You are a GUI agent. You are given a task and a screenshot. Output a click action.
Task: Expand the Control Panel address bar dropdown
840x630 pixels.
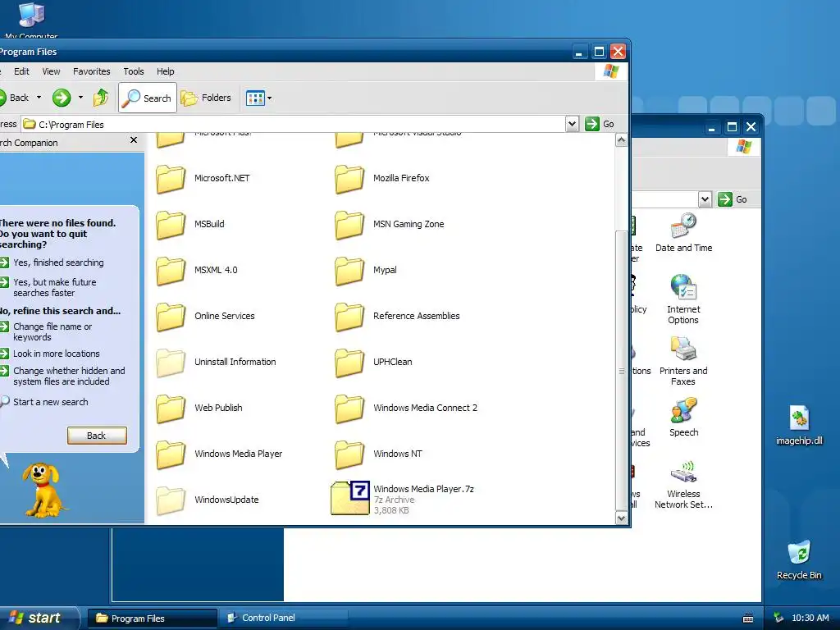pyautogui.click(x=705, y=199)
